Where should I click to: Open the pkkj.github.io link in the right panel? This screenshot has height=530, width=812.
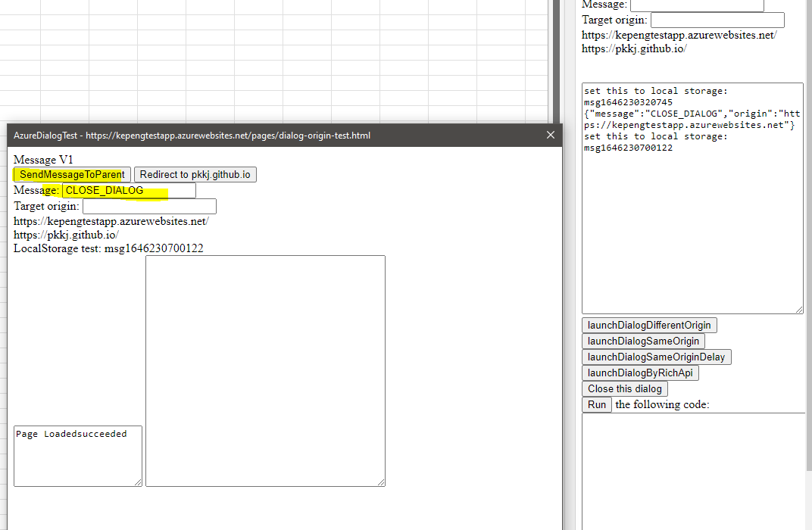[633, 48]
